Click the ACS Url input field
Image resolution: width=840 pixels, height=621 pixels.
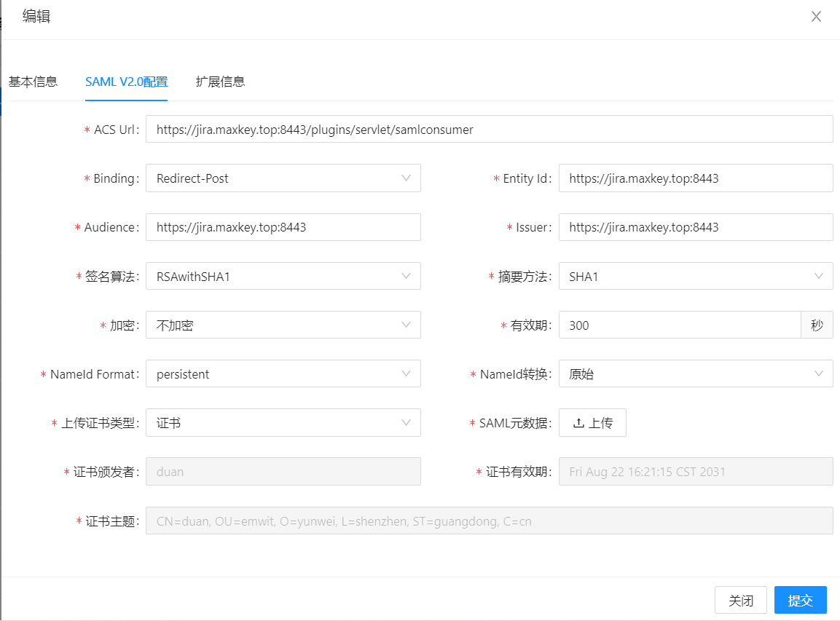click(x=489, y=130)
